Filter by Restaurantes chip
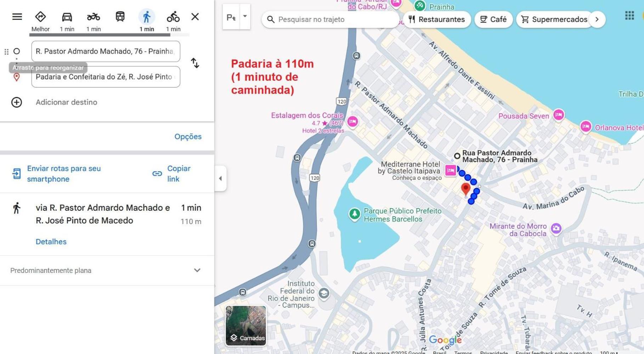644x354 pixels. (x=437, y=19)
